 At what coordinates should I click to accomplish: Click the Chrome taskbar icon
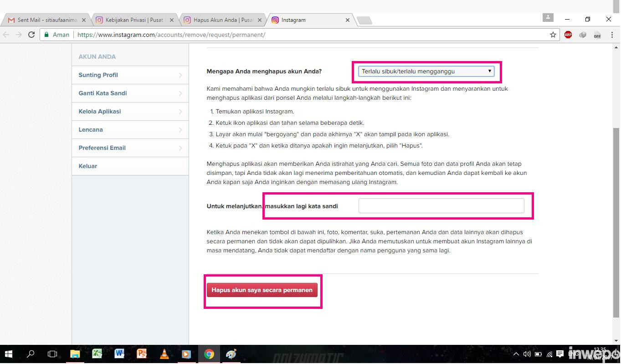(209, 354)
